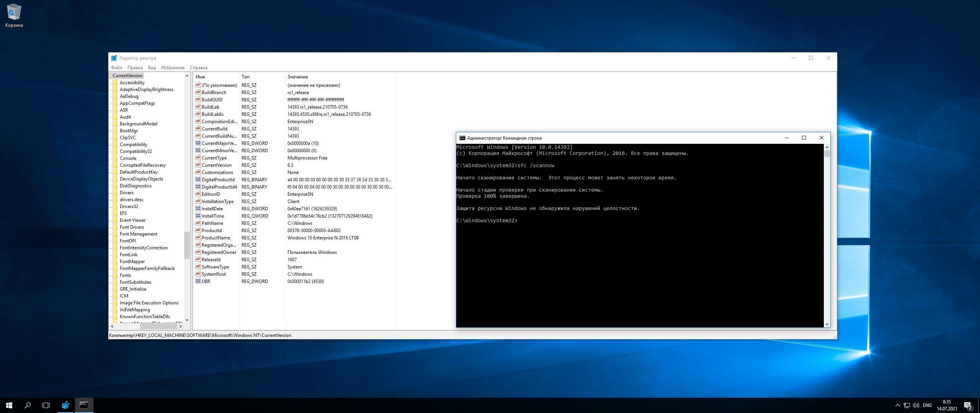Select the InstallationType value name

pyautogui.click(x=217, y=202)
